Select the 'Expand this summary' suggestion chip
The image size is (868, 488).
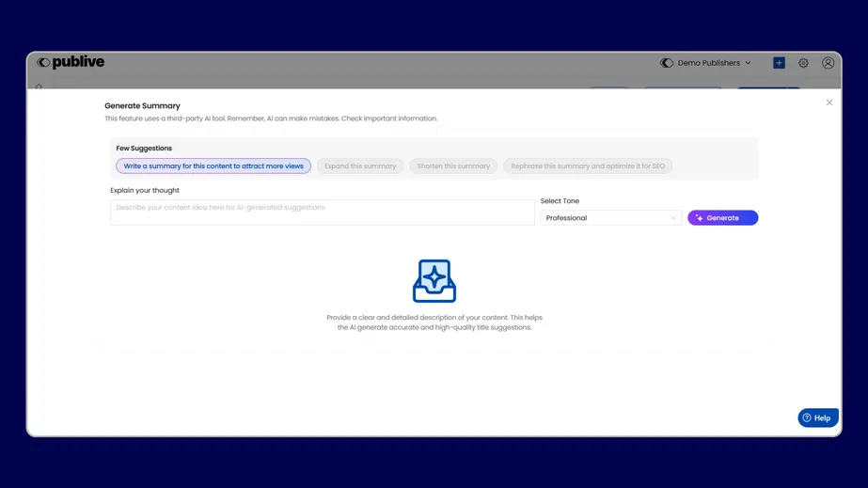(360, 166)
